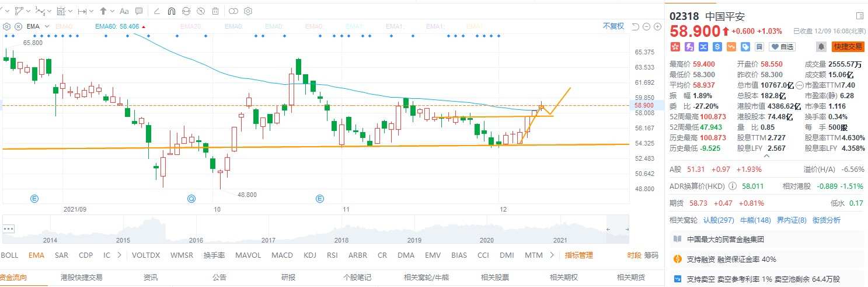Click timeline range ellipsis handle
Screen dimensions: 868x287
8,228
